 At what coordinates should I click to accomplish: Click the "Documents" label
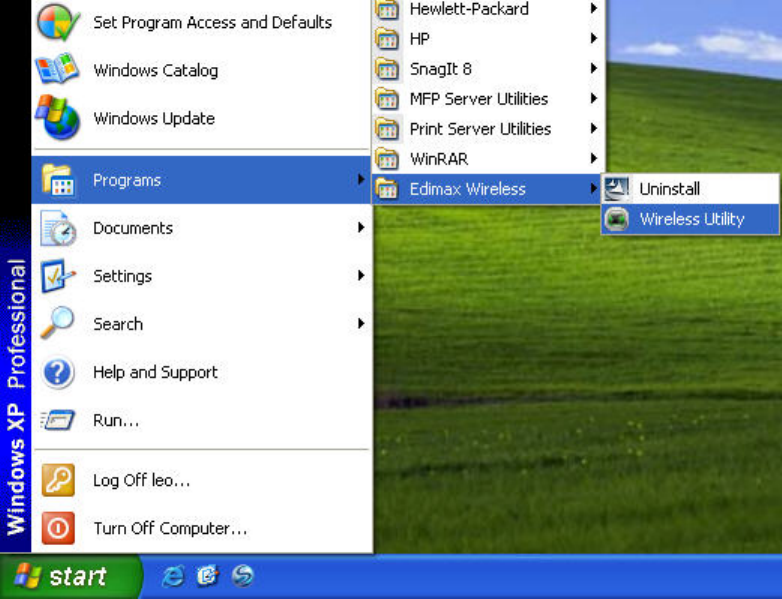click(x=133, y=228)
